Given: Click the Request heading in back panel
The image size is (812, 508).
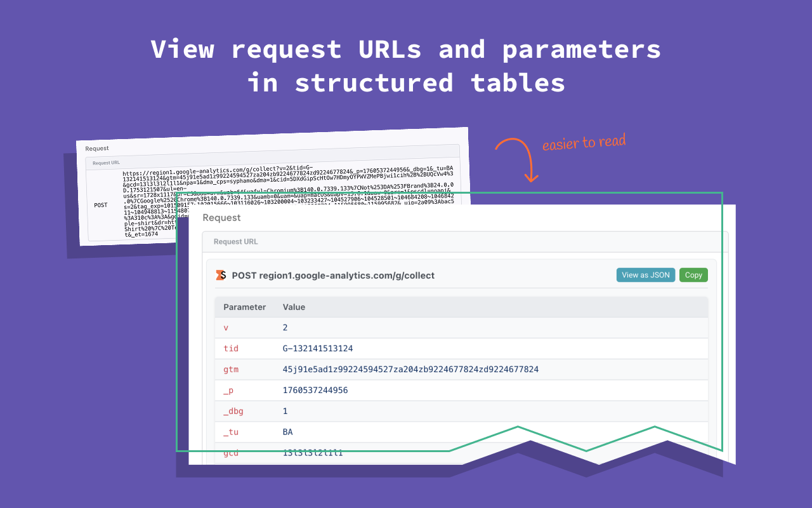Looking at the screenshot, I should click(97, 149).
